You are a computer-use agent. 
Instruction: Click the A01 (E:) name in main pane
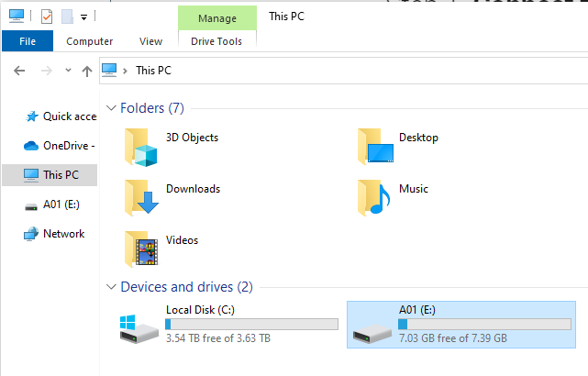tap(417, 310)
